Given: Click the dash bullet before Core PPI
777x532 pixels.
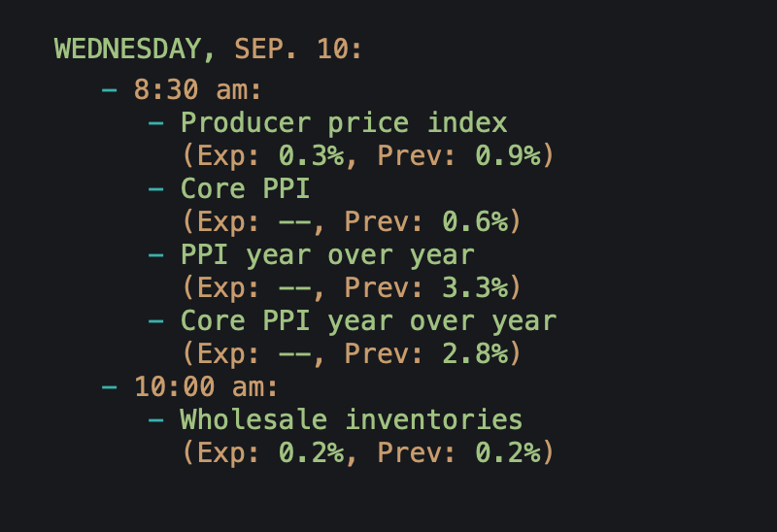Looking at the screenshot, I should (155, 189).
